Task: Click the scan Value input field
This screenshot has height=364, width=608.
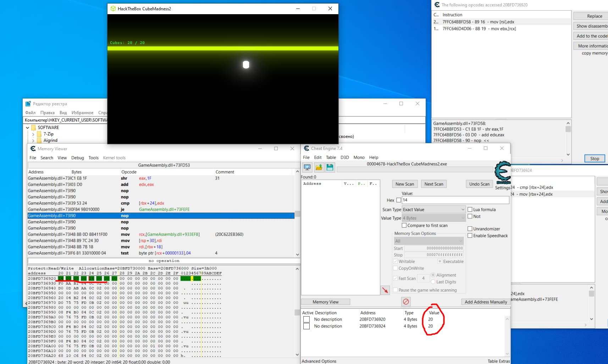Action: (455, 200)
